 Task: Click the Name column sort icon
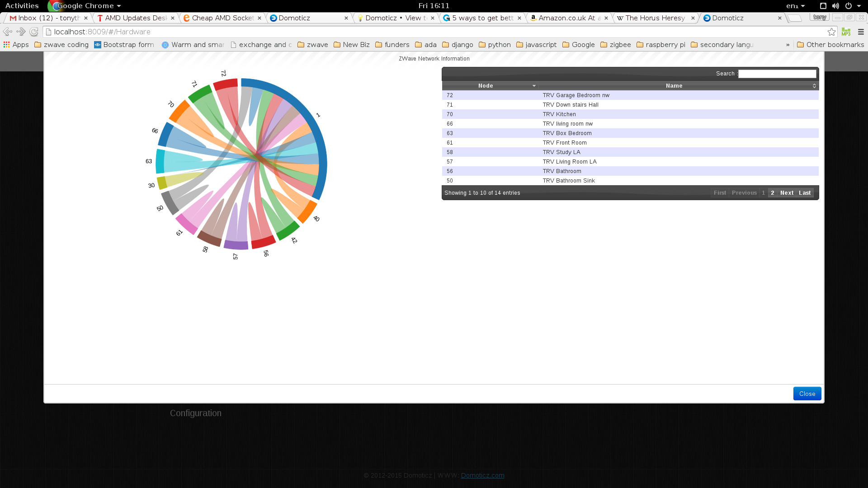click(814, 86)
